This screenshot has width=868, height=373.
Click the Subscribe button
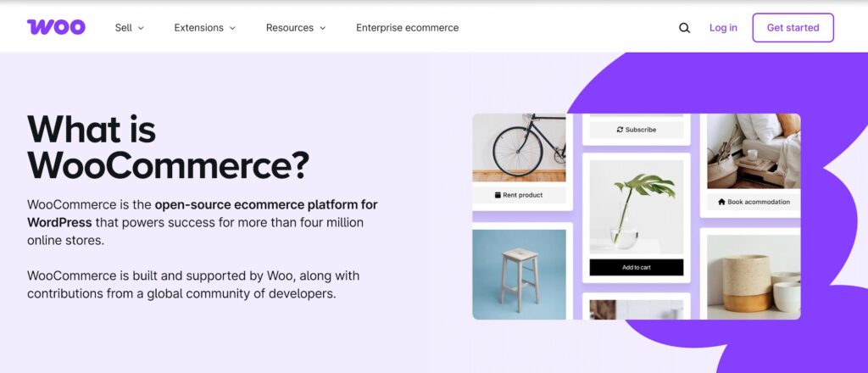pos(636,130)
